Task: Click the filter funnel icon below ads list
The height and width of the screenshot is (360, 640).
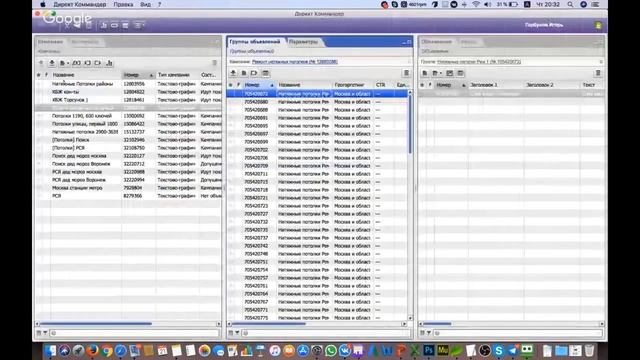Action: (429, 333)
